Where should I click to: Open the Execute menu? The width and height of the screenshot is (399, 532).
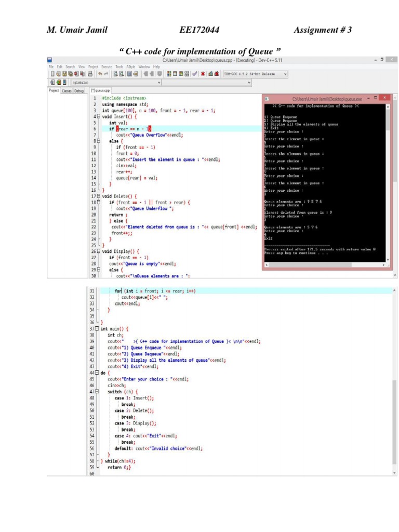(107, 67)
